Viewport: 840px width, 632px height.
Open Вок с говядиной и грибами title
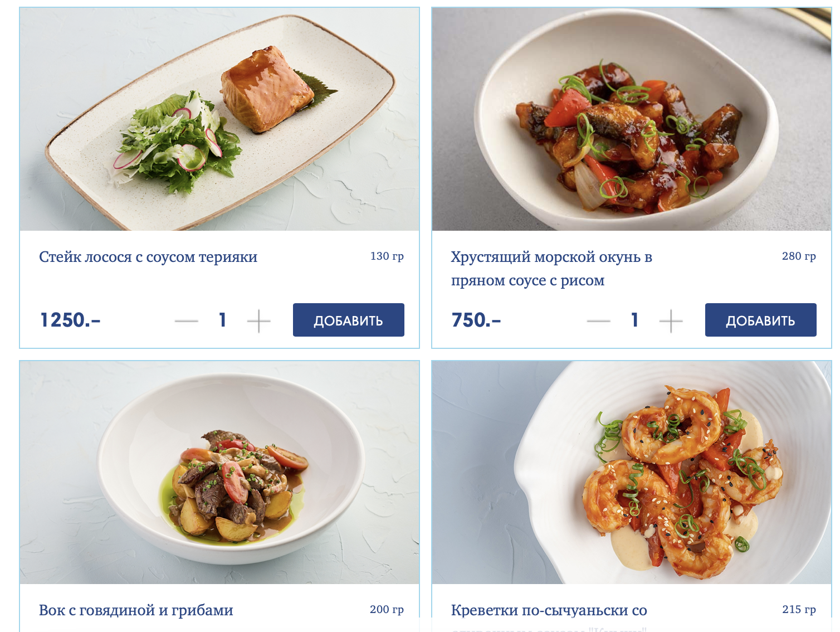(136, 610)
